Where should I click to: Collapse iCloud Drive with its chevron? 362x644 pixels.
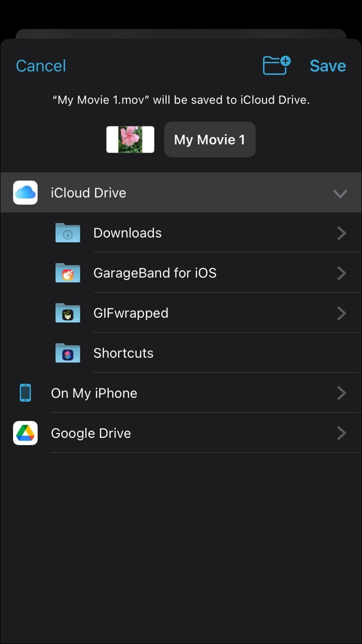[x=340, y=194]
